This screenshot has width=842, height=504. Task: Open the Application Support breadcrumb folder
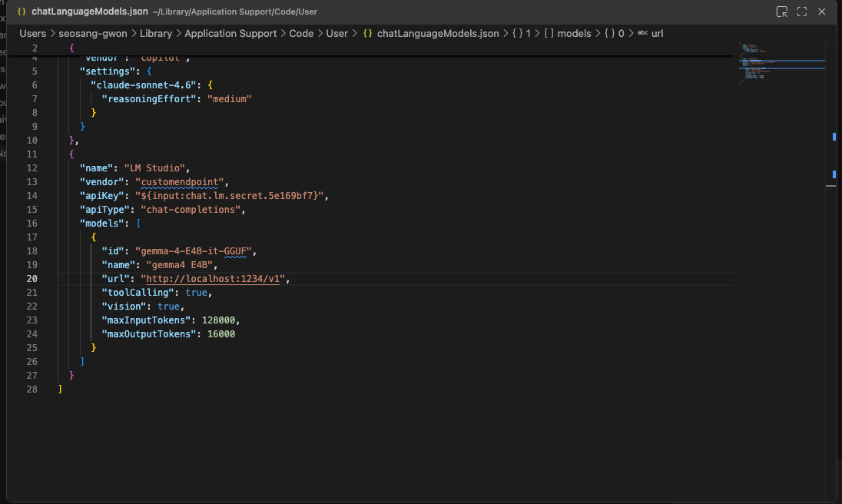[230, 33]
